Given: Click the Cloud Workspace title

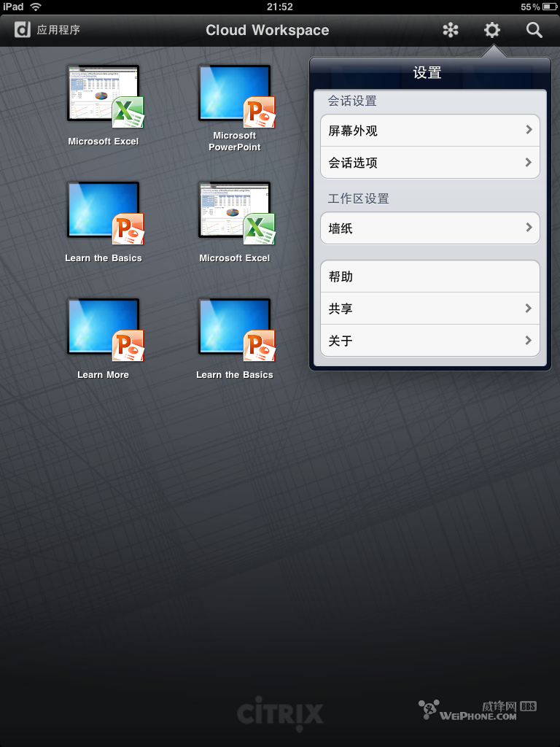Looking at the screenshot, I should tap(267, 31).
